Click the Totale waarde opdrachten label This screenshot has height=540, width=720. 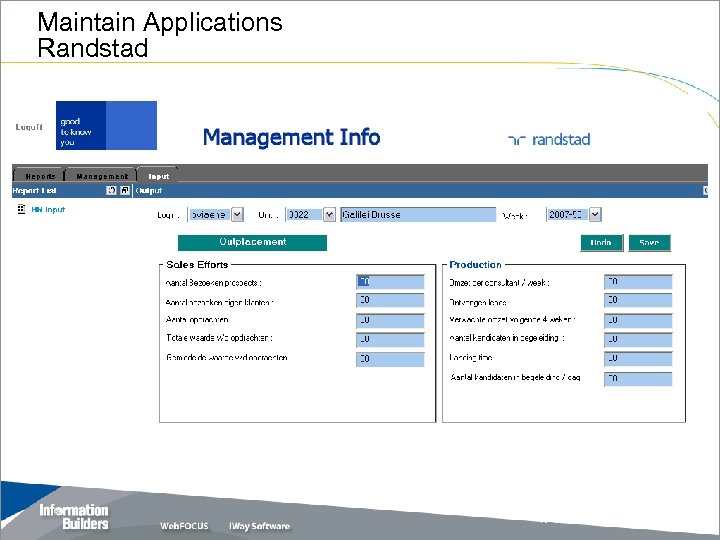219,338
